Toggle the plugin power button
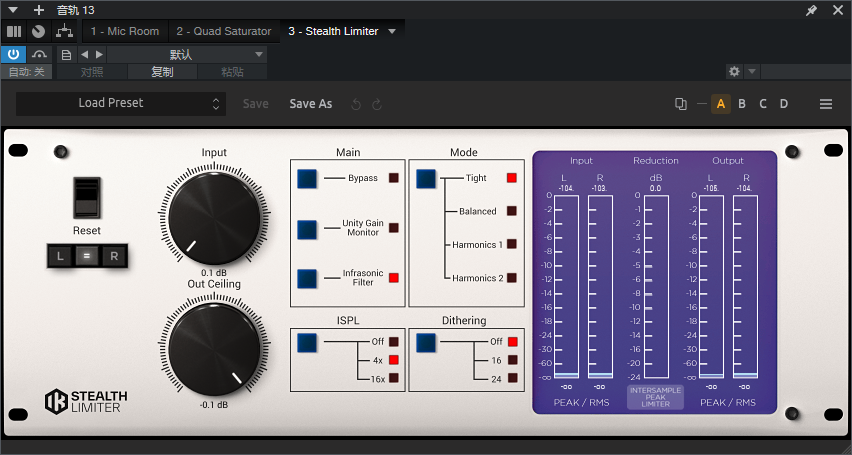 click(x=14, y=54)
